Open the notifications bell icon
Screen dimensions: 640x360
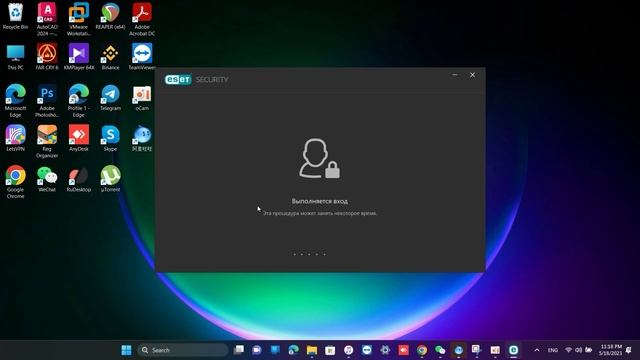629,350
